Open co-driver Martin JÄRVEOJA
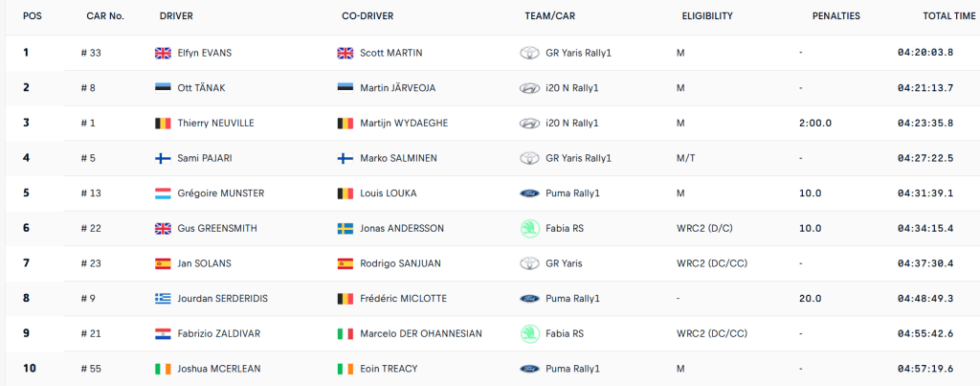 [398, 88]
